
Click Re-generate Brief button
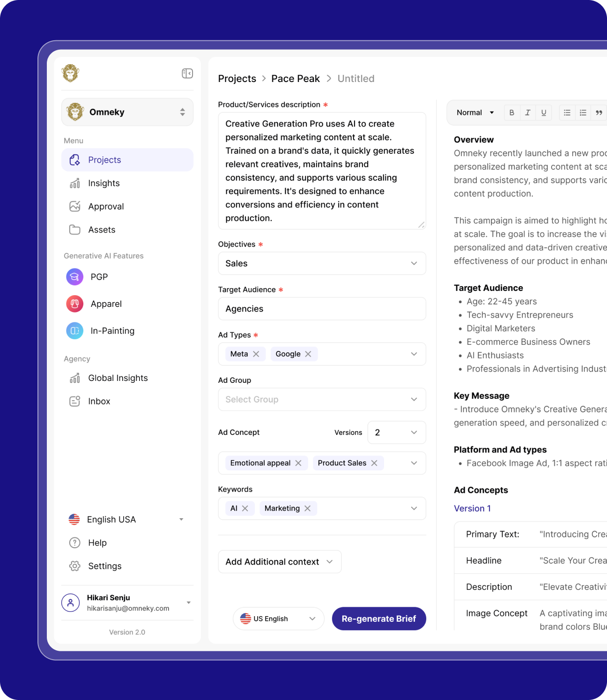click(379, 619)
